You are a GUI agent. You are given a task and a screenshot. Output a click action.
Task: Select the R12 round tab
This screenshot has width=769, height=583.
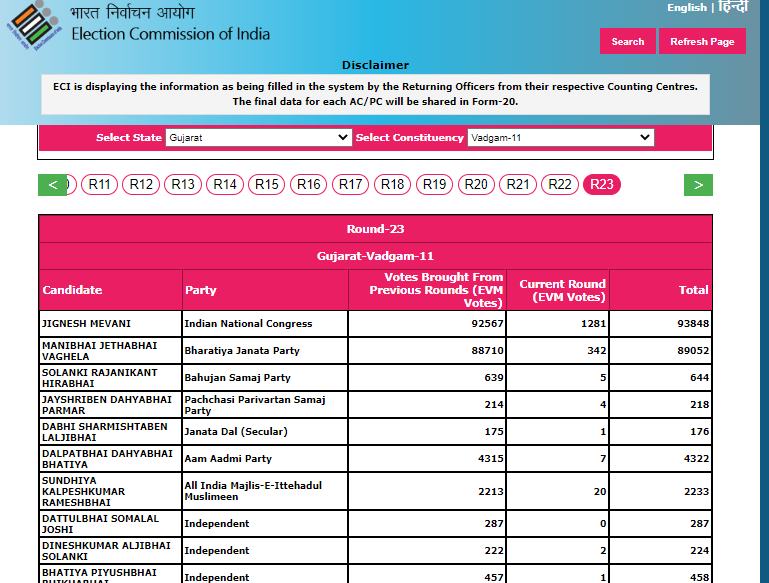[x=142, y=184]
